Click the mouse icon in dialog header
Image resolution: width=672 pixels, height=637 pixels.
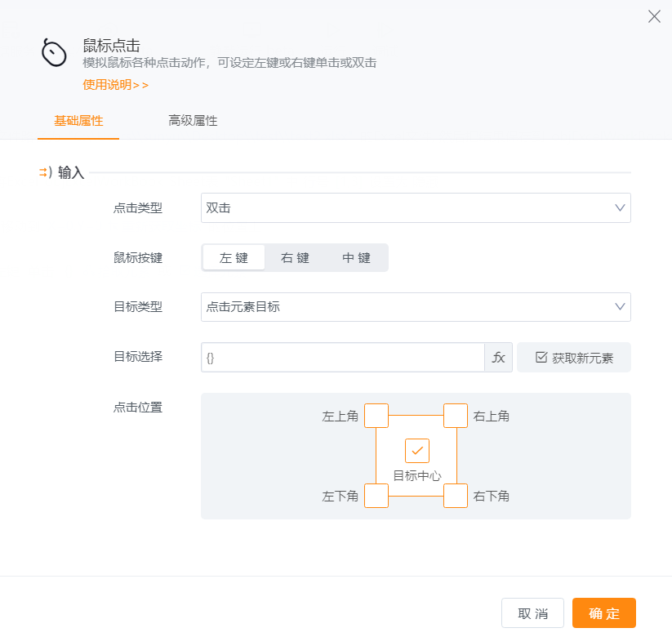click(x=54, y=53)
